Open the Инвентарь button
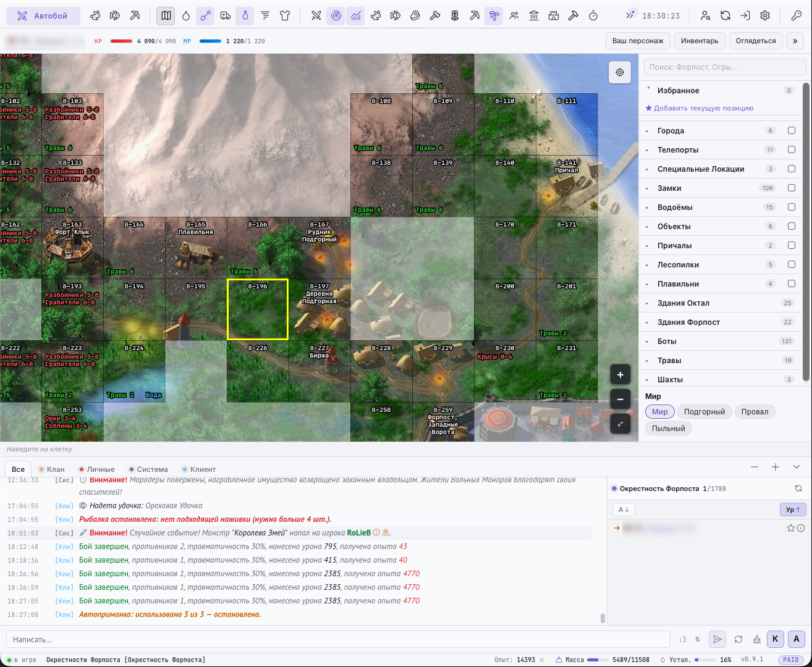 [700, 41]
